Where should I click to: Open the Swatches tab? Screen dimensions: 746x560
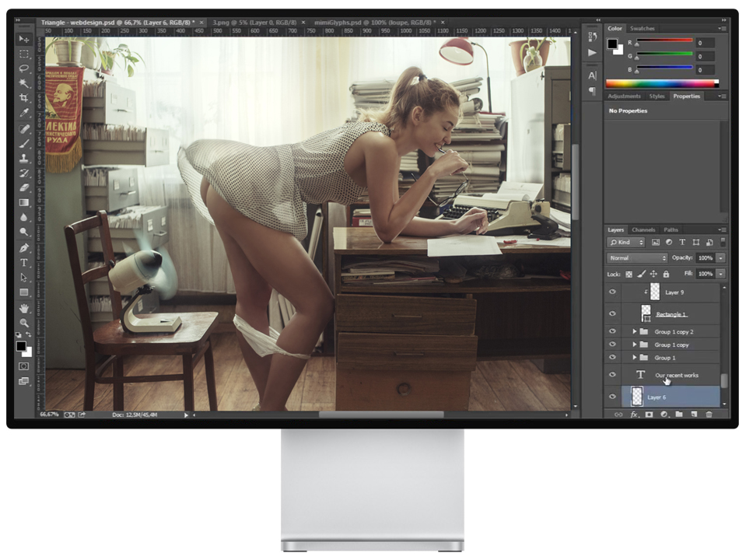(x=643, y=29)
